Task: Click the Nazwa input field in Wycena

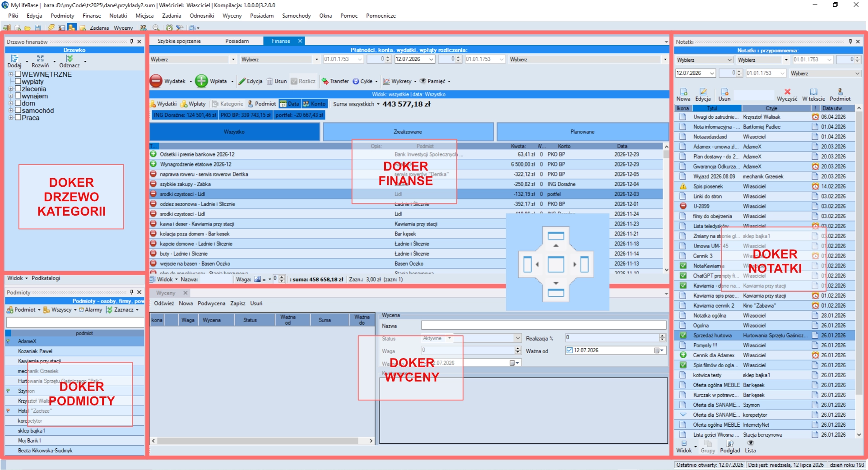Action: [x=543, y=325]
